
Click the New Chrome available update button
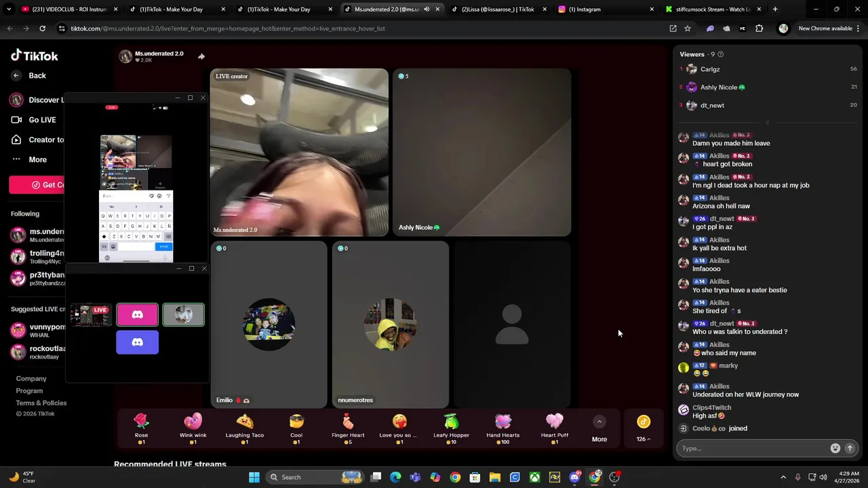click(x=825, y=28)
